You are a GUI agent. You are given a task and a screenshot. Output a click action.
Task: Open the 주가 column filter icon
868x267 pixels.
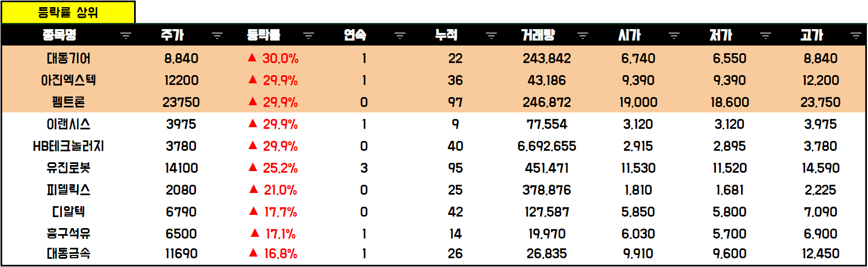217,36
